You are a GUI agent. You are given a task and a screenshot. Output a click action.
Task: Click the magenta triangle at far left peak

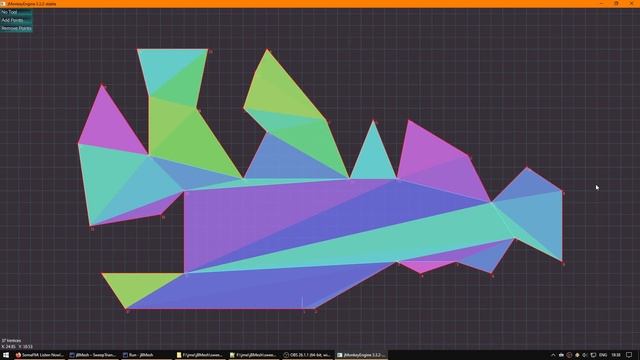pyautogui.click(x=109, y=127)
